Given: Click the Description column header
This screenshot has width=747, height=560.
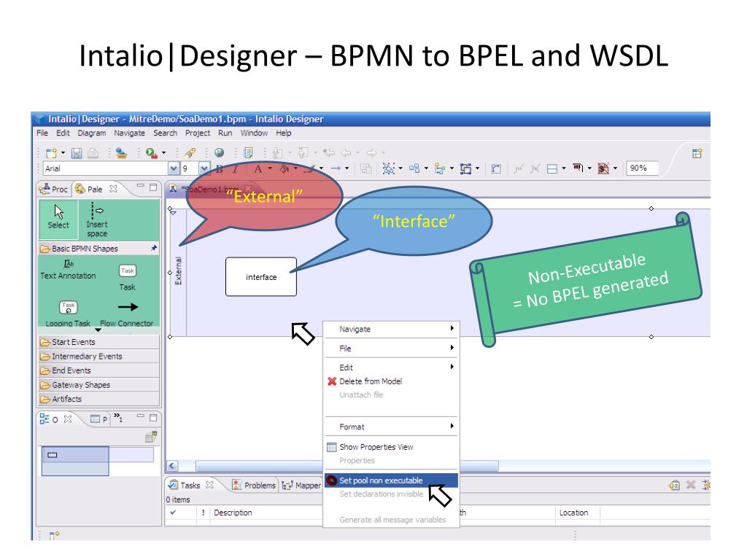Looking at the screenshot, I should [x=266, y=513].
